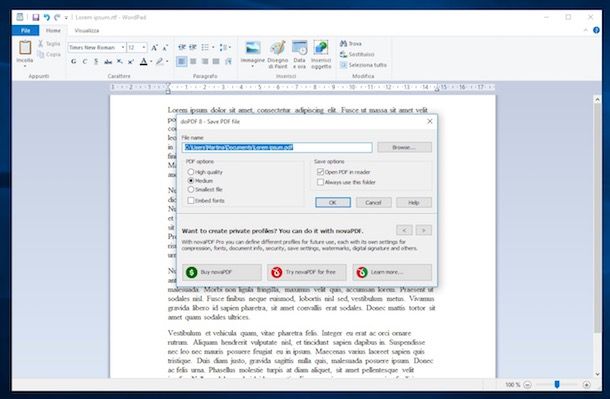Apply superscript formatting
This screenshot has height=399, width=610.
click(x=131, y=61)
